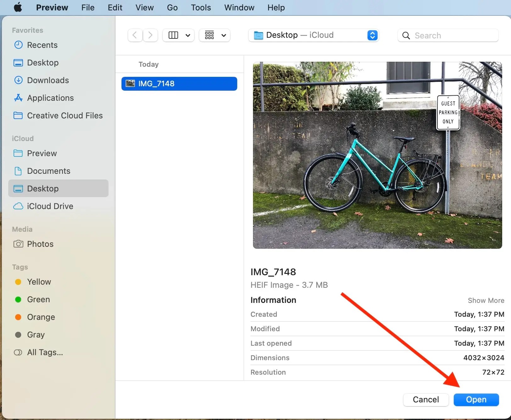The height and width of the screenshot is (420, 511).
Task: Open the Help menu
Action: pos(276,7)
